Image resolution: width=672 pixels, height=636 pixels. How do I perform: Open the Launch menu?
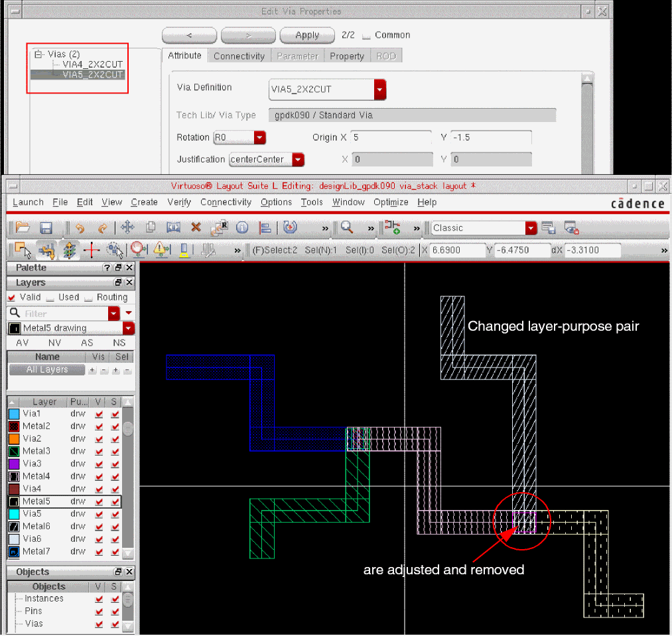pyautogui.click(x=29, y=202)
